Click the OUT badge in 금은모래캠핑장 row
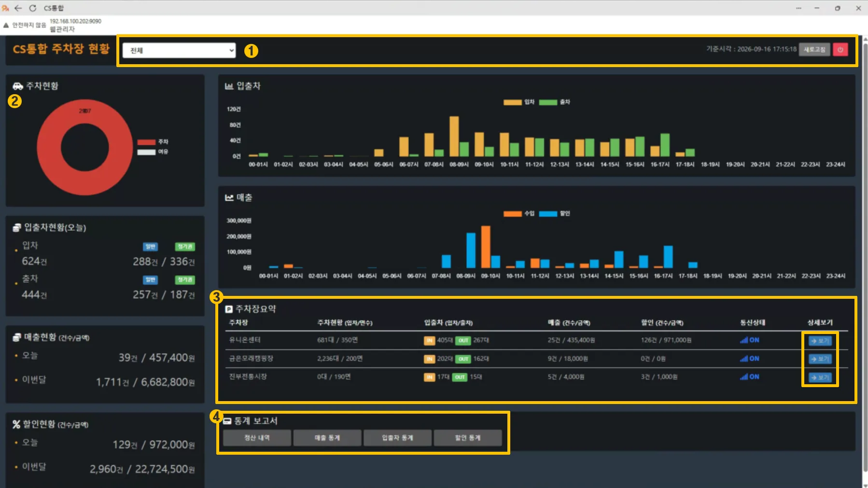The width and height of the screenshot is (868, 488). coord(463,359)
